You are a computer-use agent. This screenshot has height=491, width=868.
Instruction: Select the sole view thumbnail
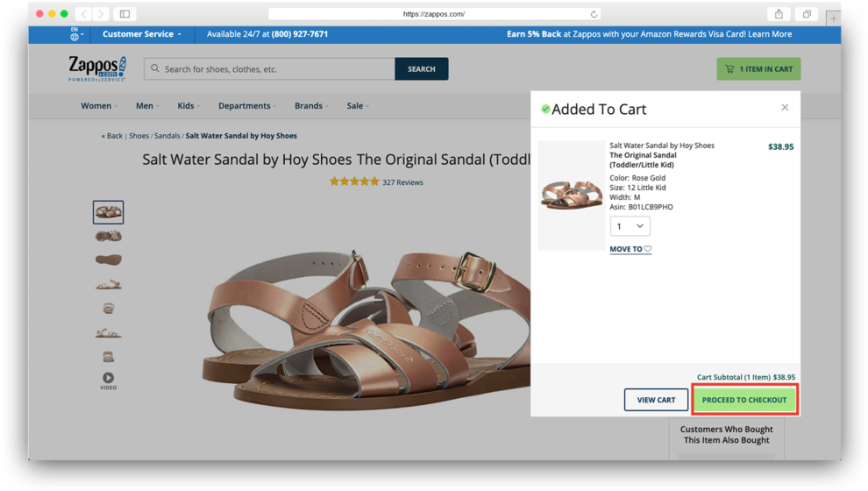coord(108,260)
